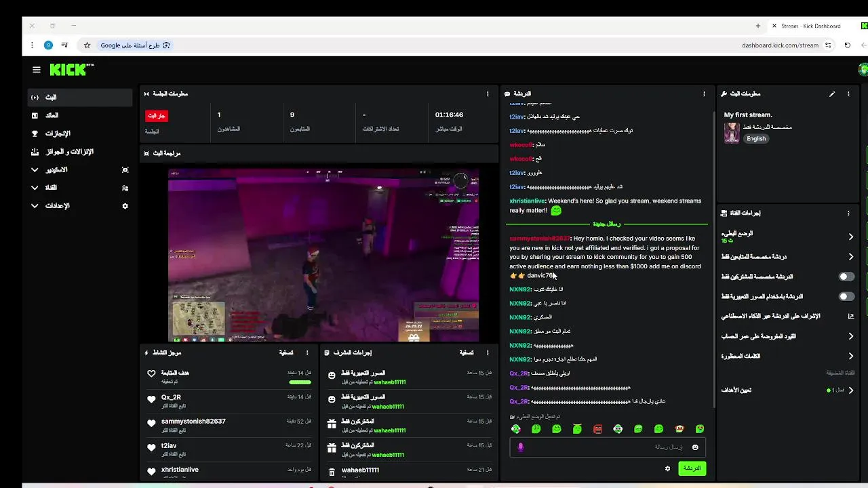The image size is (868, 488).
Task: Reload the page with browser refresh icon
Action: point(847,45)
